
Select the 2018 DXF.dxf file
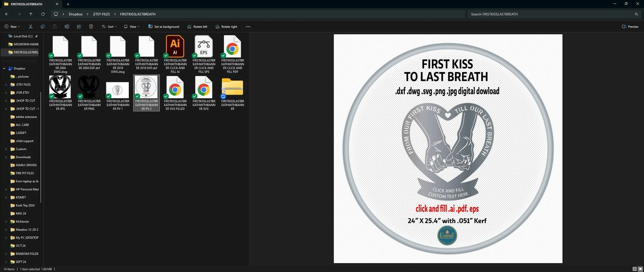pos(147,53)
